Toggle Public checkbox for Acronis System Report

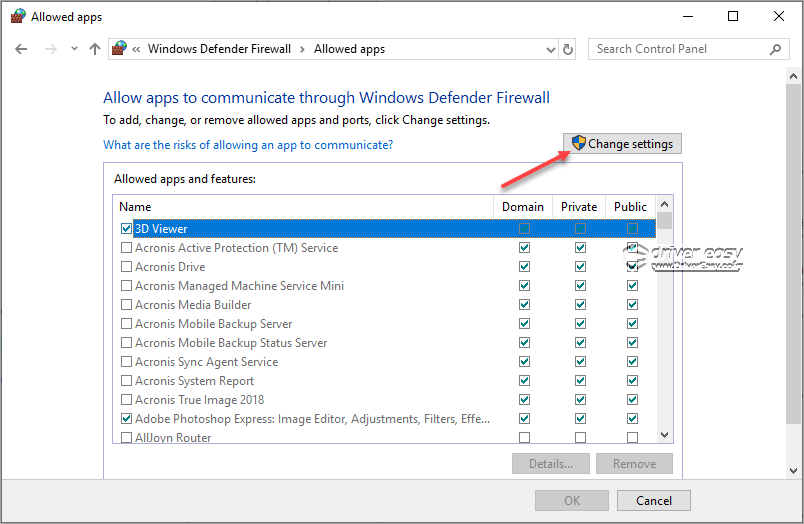pyautogui.click(x=632, y=380)
